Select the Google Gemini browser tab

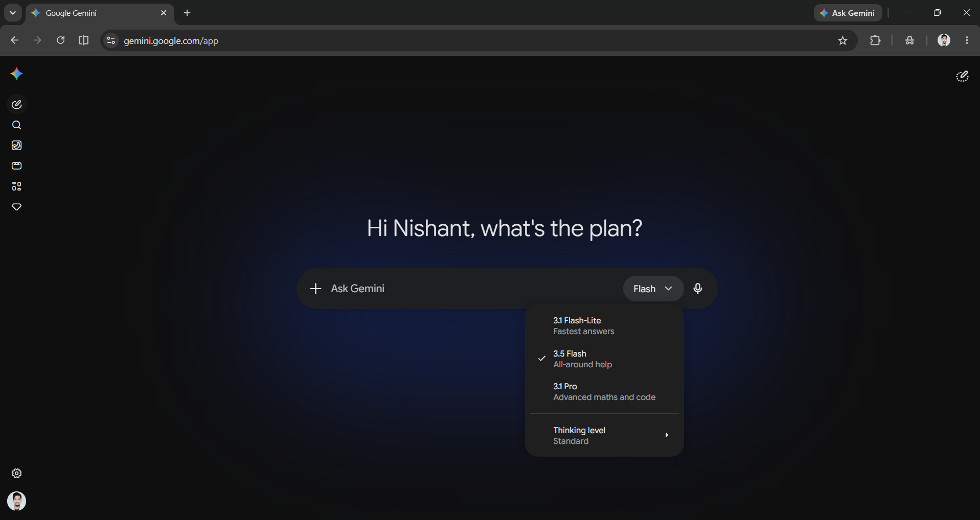click(100, 13)
